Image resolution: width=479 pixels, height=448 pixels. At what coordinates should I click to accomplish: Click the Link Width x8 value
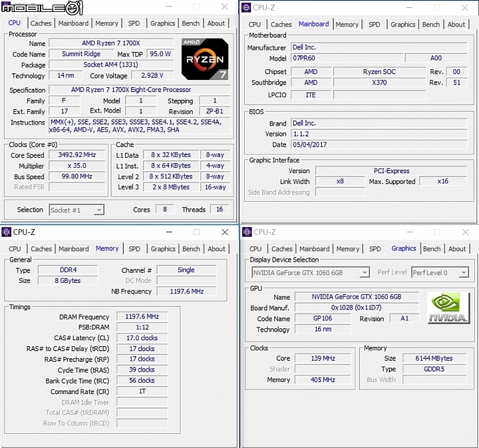340,181
